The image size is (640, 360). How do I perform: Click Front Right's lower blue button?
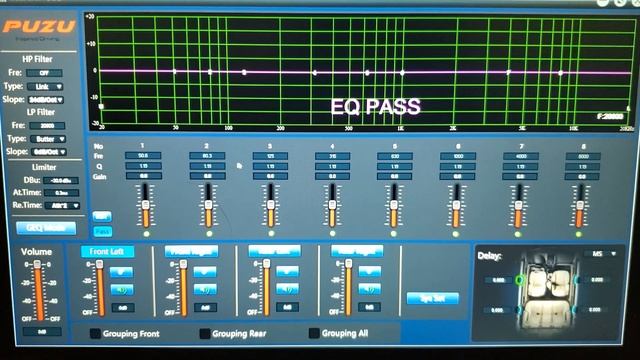tap(205, 290)
